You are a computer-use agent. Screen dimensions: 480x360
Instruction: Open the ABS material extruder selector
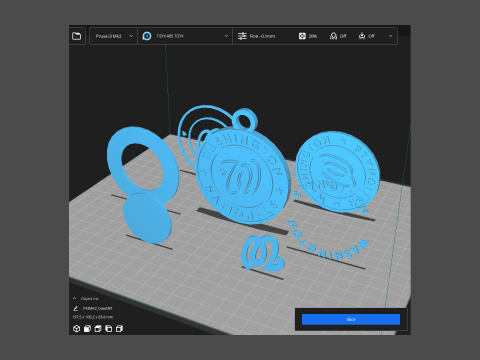point(185,36)
